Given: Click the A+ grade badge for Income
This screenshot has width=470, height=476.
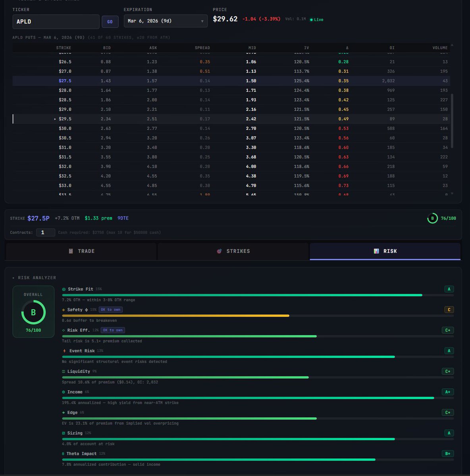Looking at the screenshot, I should tap(448, 392).
